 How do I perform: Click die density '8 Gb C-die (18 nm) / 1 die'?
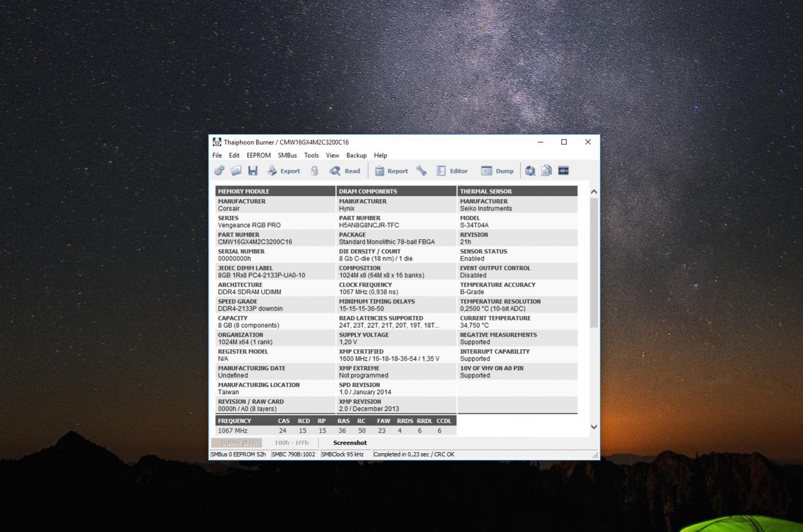(x=376, y=258)
